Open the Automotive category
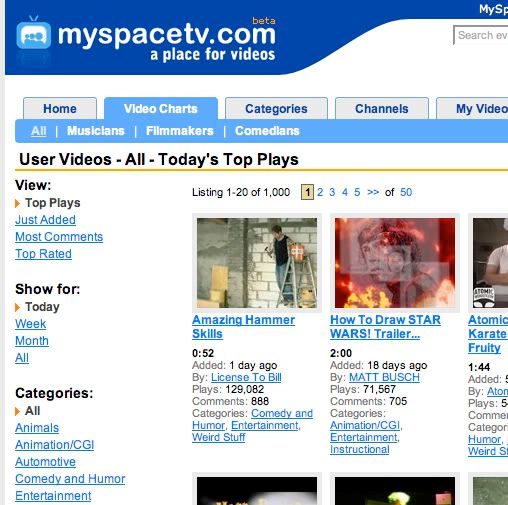The width and height of the screenshot is (508, 505). [45, 462]
